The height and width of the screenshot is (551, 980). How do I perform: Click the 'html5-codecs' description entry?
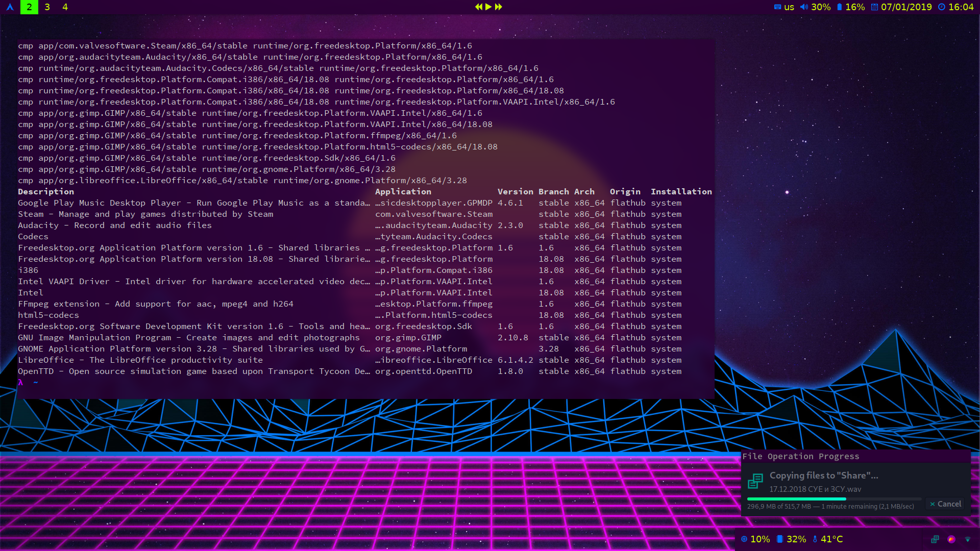[48, 315]
